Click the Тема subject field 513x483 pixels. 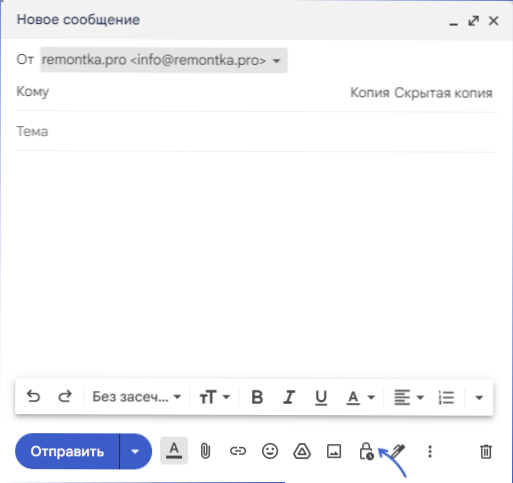(x=256, y=132)
